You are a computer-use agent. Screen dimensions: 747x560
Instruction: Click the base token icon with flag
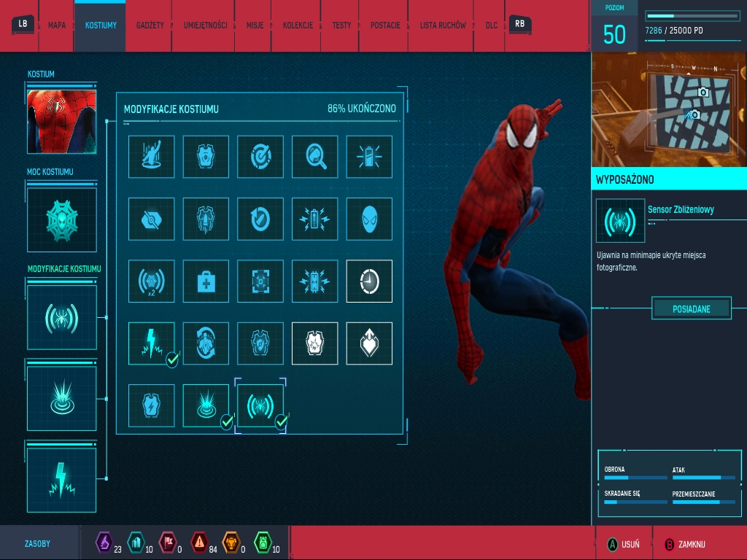click(168, 542)
